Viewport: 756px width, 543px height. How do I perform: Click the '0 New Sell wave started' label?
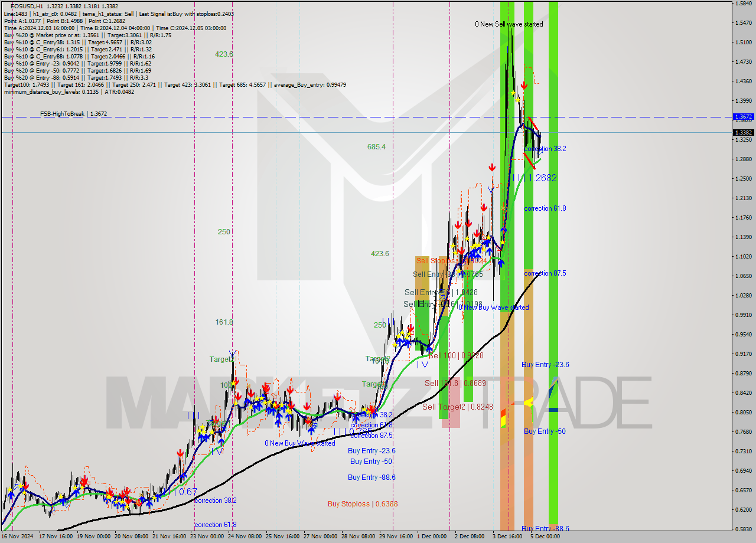tap(509, 24)
